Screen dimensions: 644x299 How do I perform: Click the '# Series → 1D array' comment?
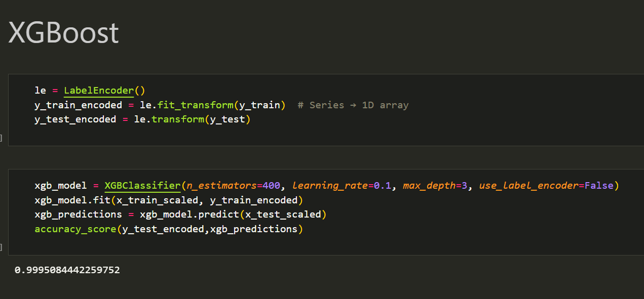coord(353,105)
